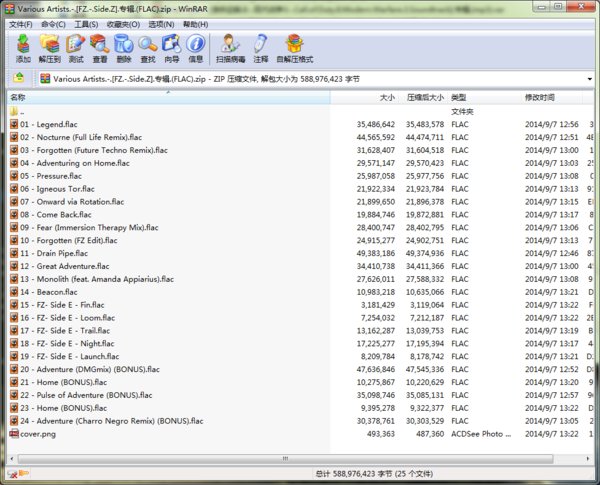This screenshot has height=485, width=600.
Task: Run the 测试 (Test) archive tool
Action: (x=75, y=47)
